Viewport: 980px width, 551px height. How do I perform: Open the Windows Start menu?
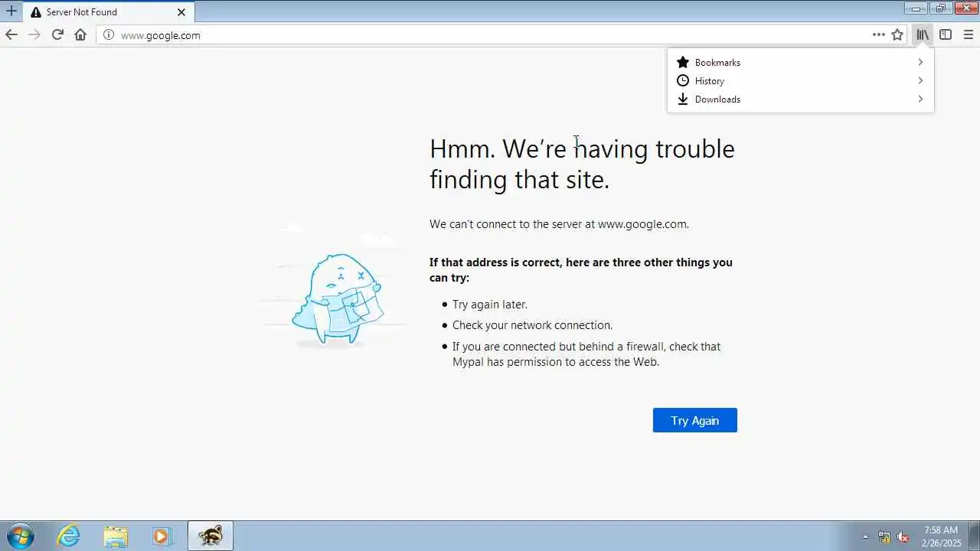pyautogui.click(x=20, y=536)
